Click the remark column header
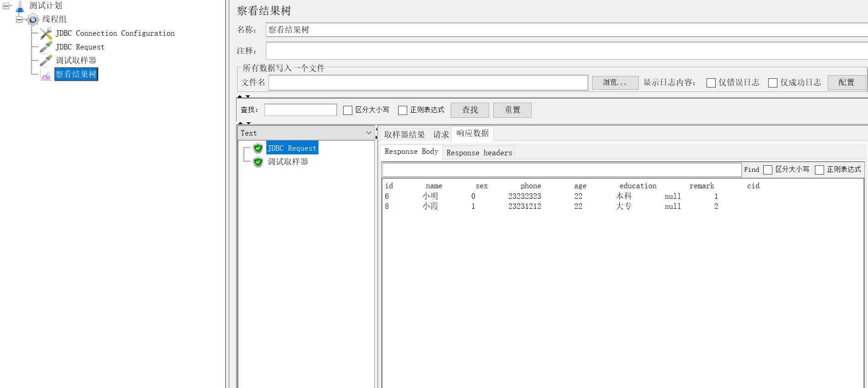The image size is (868, 388). [x=701, y=186]
